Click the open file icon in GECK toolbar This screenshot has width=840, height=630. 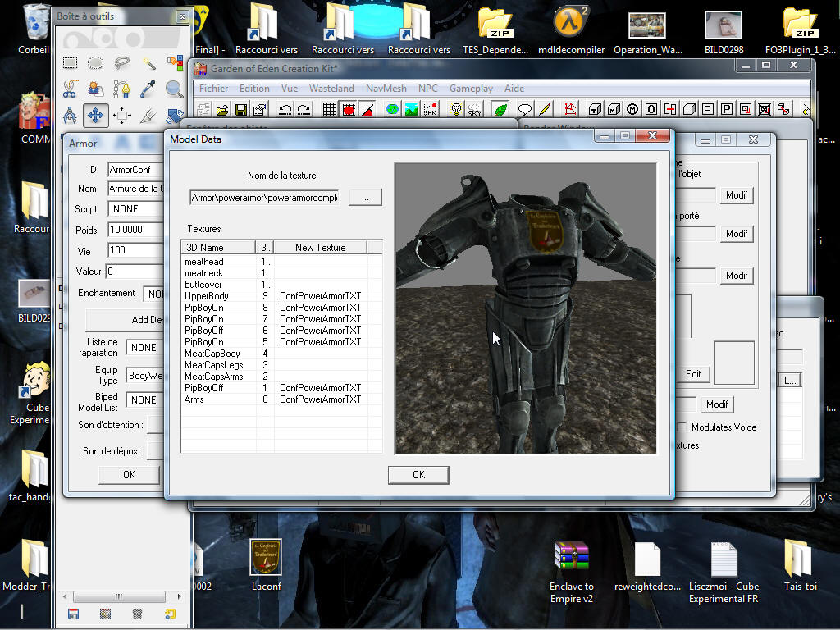(222, 110)
